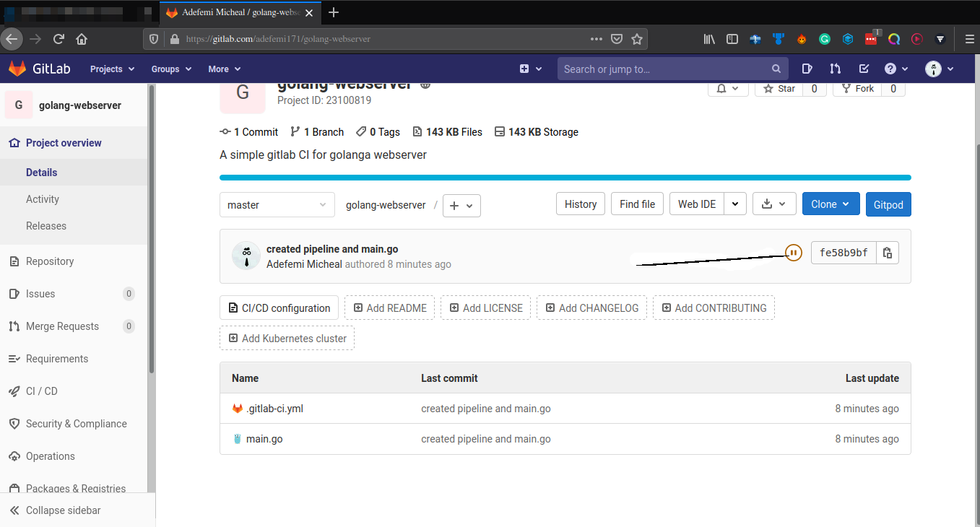980x527 pixels.
Task: Open the user avatar menu
Action: click(x=940, y=69)
